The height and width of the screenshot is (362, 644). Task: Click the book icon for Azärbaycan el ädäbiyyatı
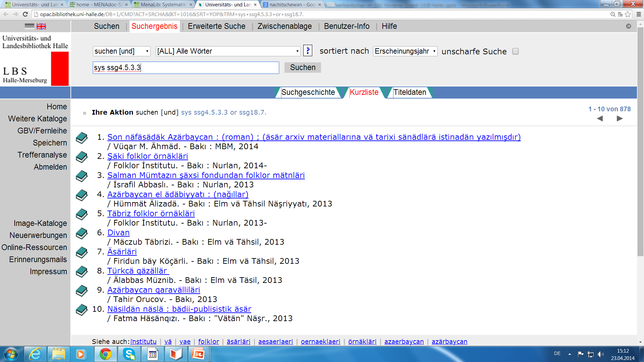(82, 195)
